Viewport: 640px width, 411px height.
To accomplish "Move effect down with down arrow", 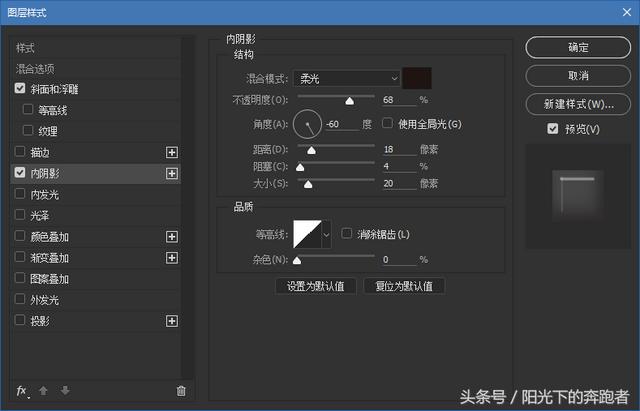I will [x=65, y=391].
